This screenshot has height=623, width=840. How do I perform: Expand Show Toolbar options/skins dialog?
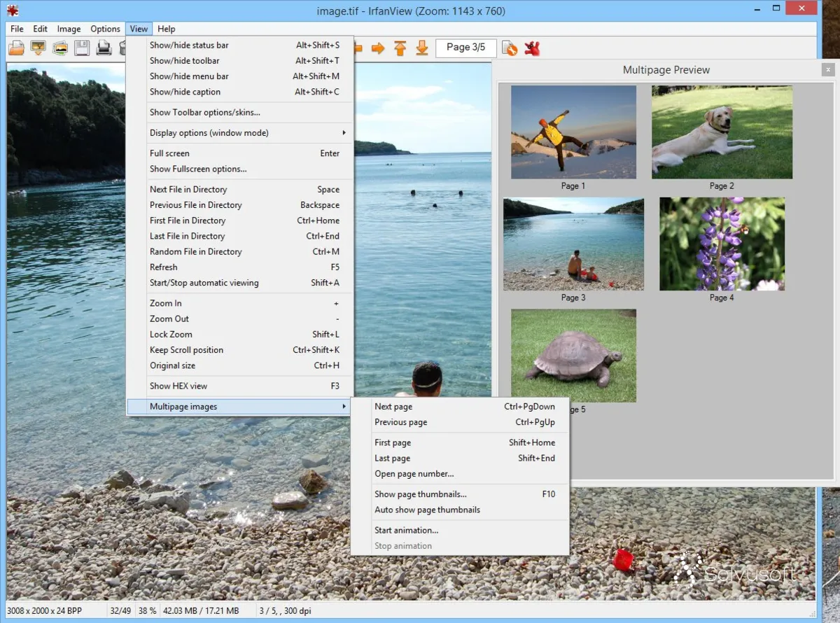pos(204,112)
